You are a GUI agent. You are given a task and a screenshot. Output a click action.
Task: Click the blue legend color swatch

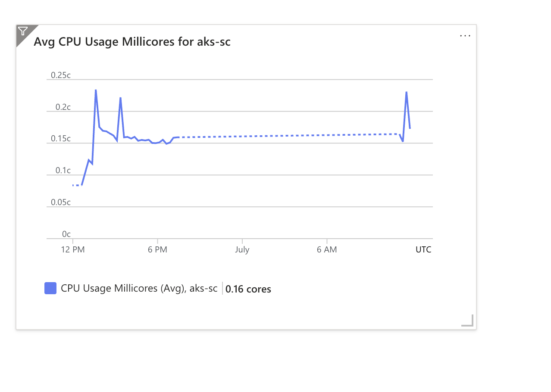(x=50, y=288)
